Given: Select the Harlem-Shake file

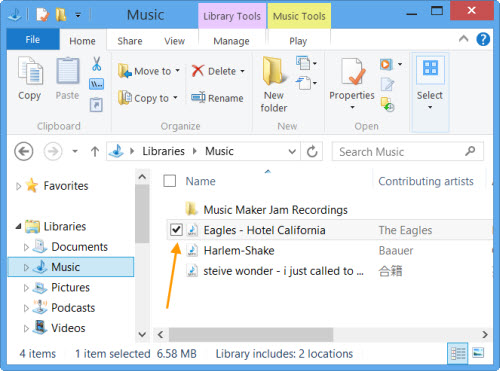Looking at the screenshot, I should 239,250.
